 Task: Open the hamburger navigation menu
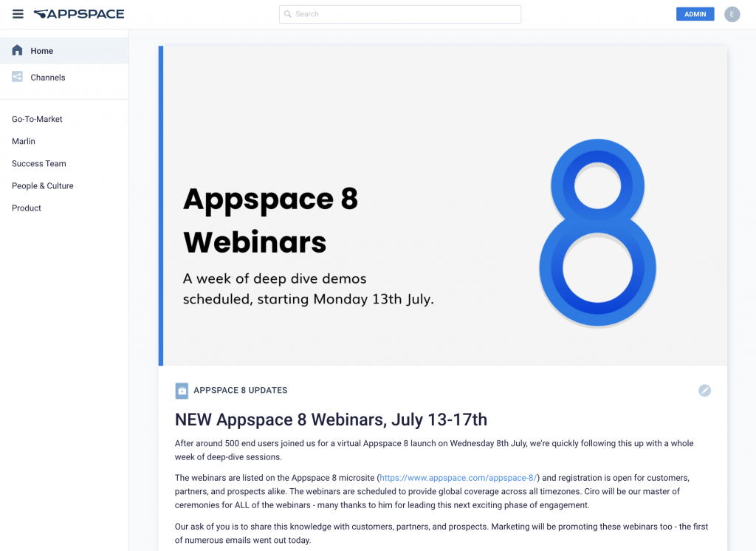(x=18, y=14)
